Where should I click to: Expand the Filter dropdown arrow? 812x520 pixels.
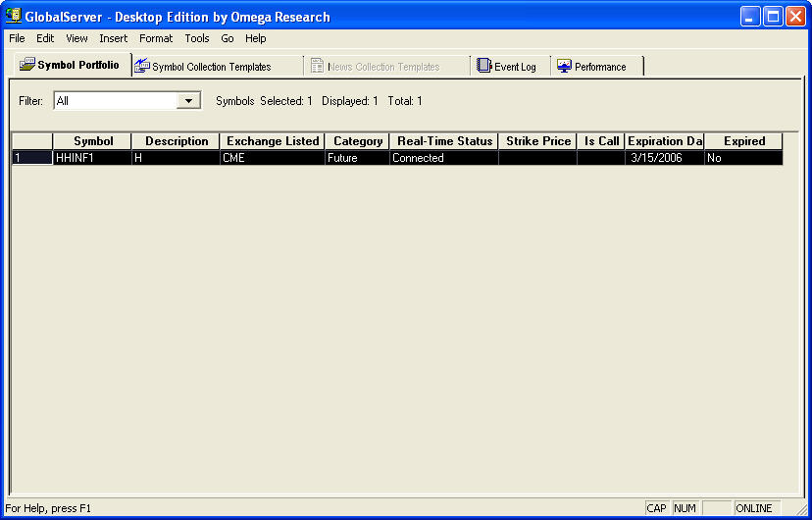coord(188,101)
